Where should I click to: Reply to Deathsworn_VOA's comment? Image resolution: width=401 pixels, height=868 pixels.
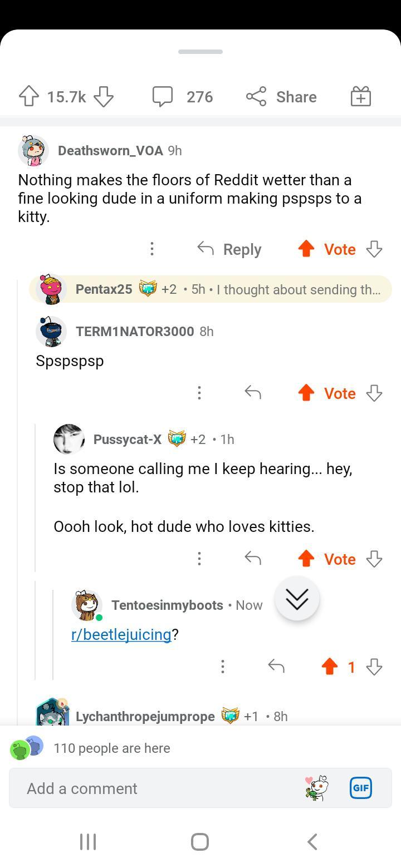tap(229, 249)
